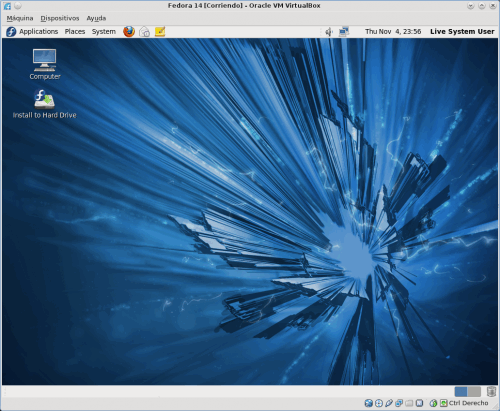Click the VirtualBox shared folders status icon
The image size is (500, 411).
pyautogui.click(x=409, y=403)
